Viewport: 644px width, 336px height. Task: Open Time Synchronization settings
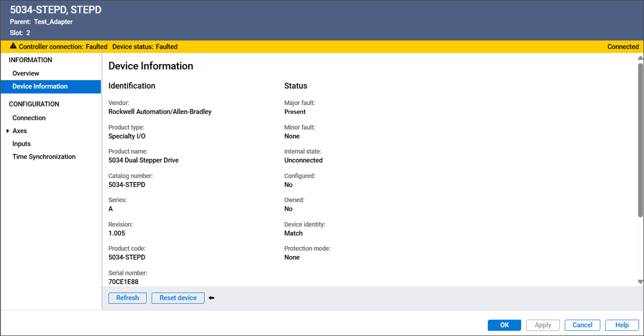(x=44, y=157)
